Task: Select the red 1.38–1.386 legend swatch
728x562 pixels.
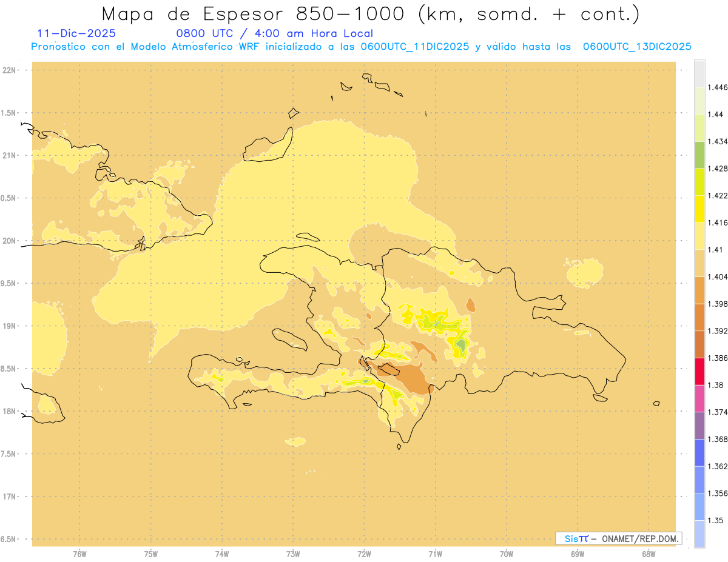Action: (x=699, y=371)
